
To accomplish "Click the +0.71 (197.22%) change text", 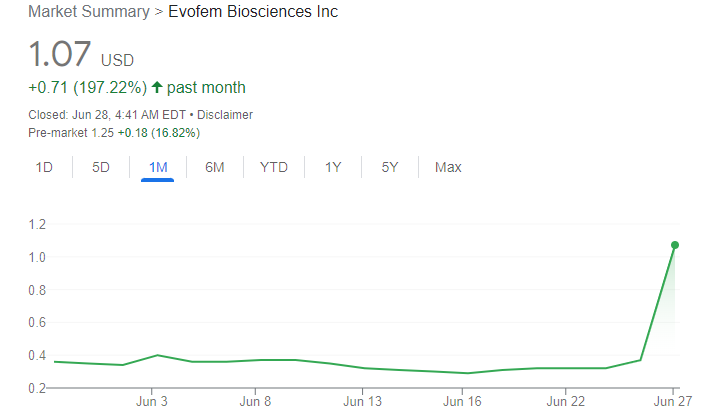I will 87,88.
